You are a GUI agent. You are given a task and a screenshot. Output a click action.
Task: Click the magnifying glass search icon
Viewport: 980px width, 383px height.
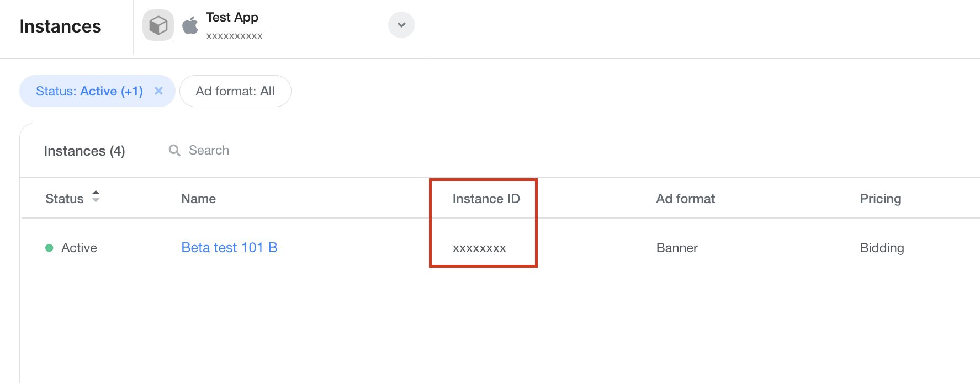click(x=174, y=151)
